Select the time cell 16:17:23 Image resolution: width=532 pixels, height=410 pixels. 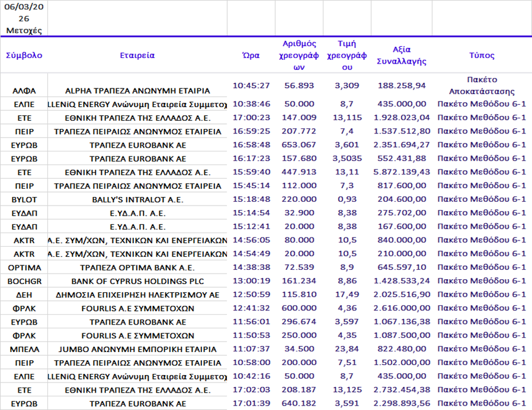(x=251, y=158)
